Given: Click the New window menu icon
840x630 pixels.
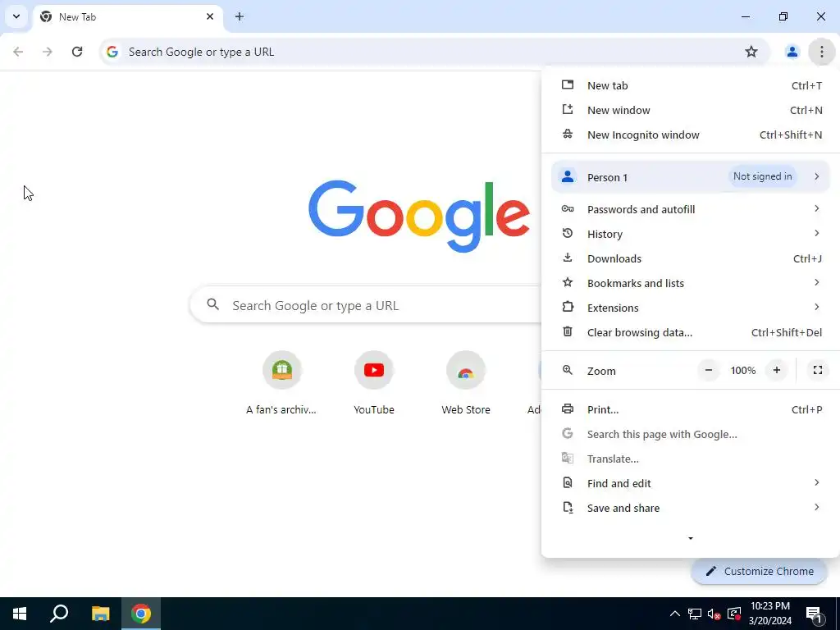Looking at the screenshot, I should tap(568, 110).
